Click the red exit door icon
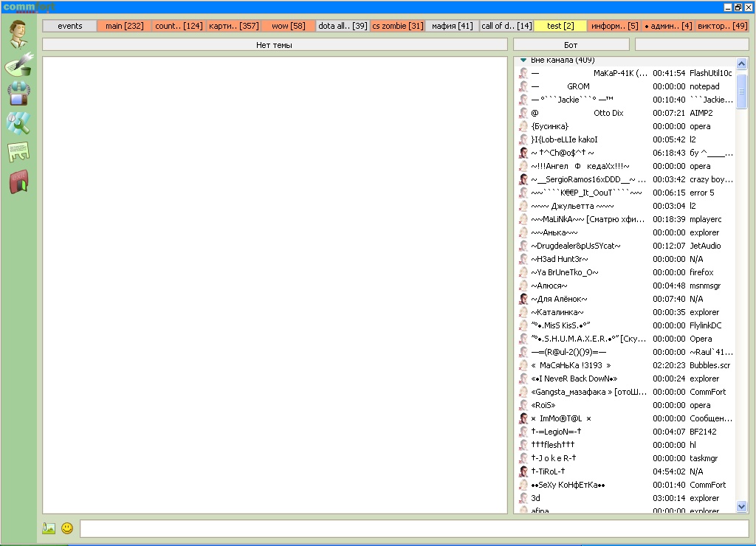756x546 pixels. click(18, 182)
